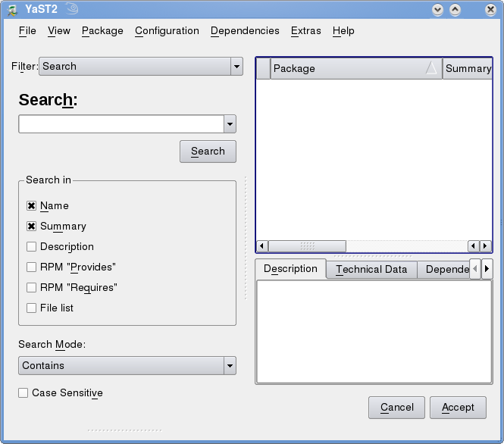Open the Configuration menu
This screenshot has height=444, width=504.
pos(167,31)
